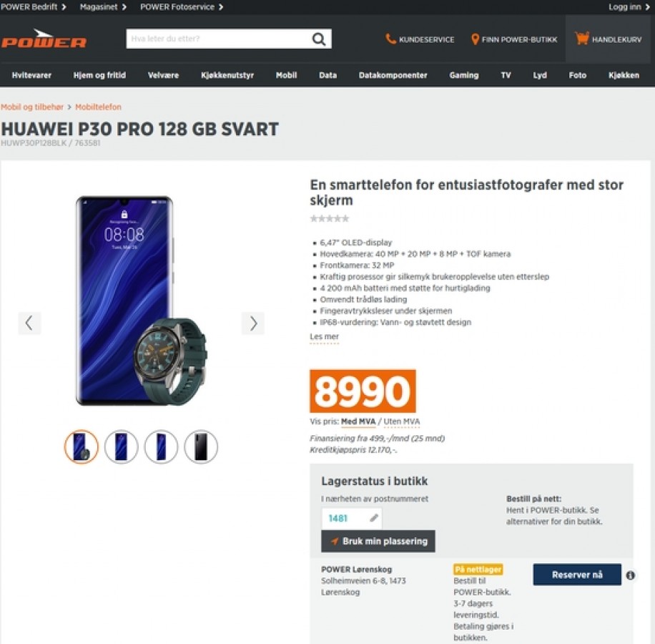The image size is (655, 644).
Task: Expand product description with Les mer
Action: pyautogui.click(x=324, y=337)
